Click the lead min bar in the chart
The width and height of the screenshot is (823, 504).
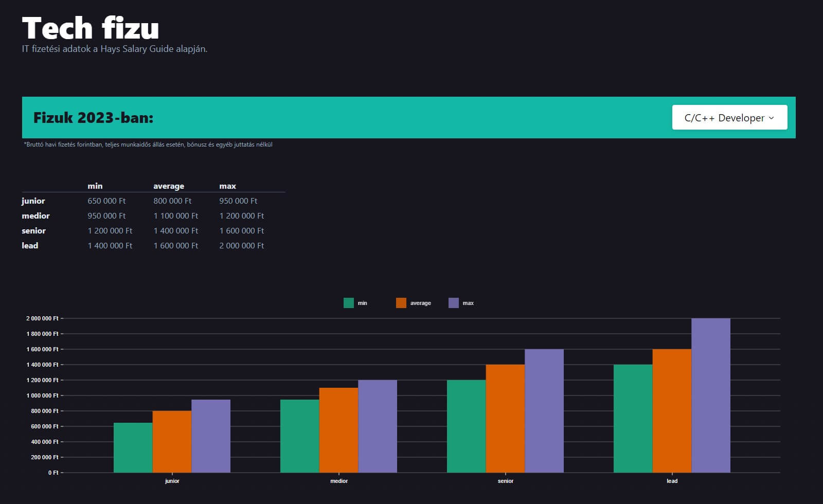coord(633,418)
